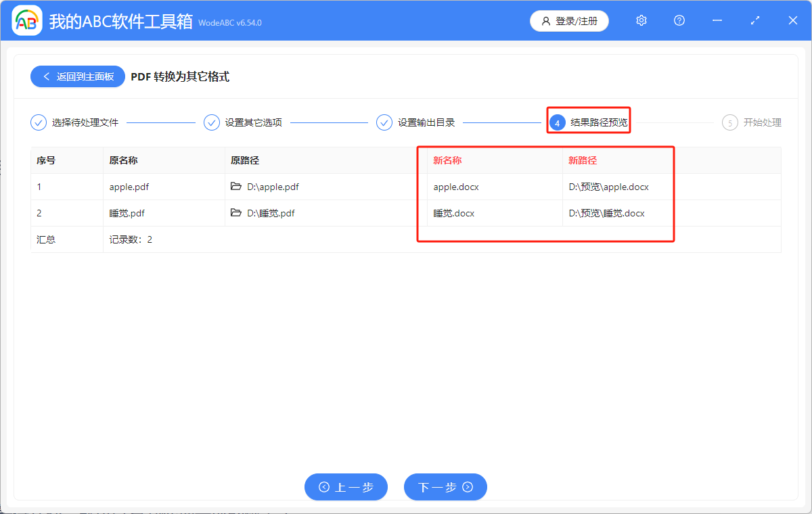Click the step 4 numbered circle badge
This screenshot has height=514, width=812.
558,122
